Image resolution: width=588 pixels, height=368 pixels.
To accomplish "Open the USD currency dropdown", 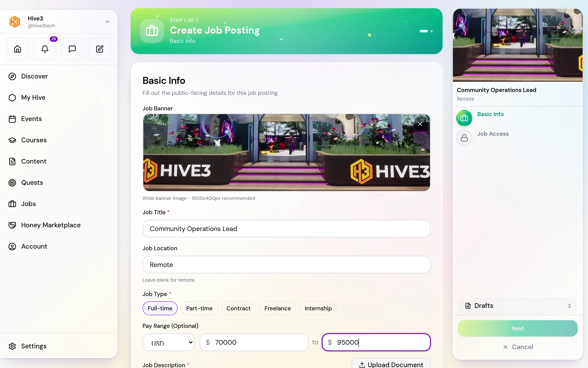I will (x=168, y=342).
